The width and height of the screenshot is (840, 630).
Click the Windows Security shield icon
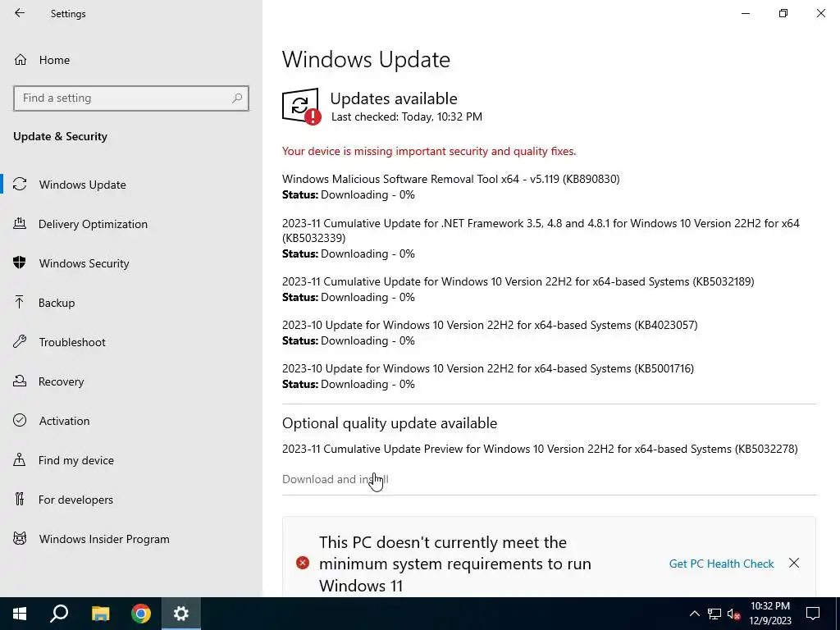click(20, 262)
